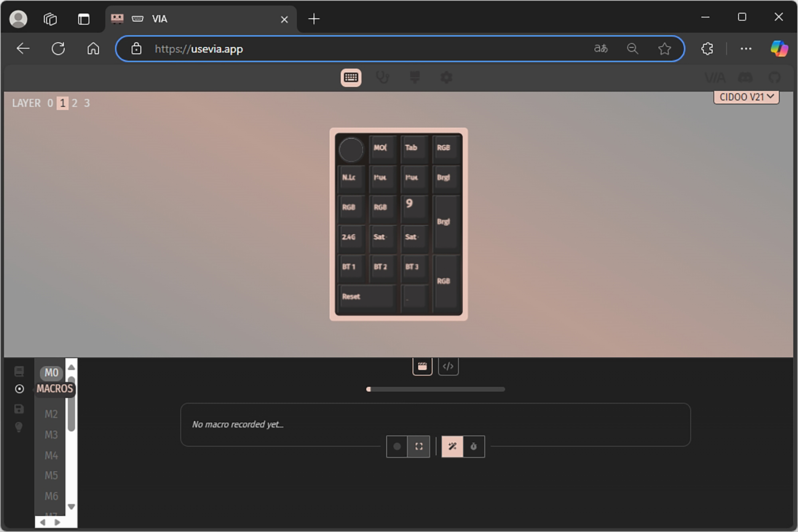This screenshot has height=532, width=798.
Task: Toggle record delays stopwatch button
Action: pyautogui.click(x=474, y=446)
